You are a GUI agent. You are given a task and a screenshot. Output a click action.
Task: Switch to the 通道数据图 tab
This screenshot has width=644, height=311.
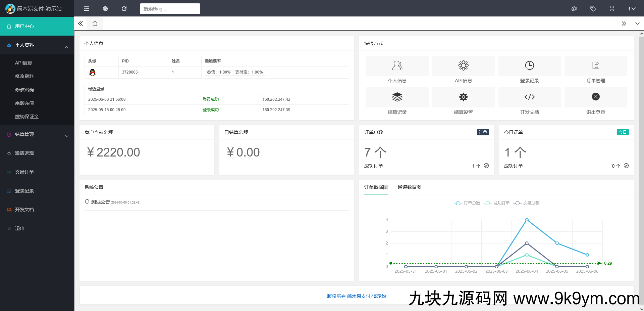click(x=409, y=187)
